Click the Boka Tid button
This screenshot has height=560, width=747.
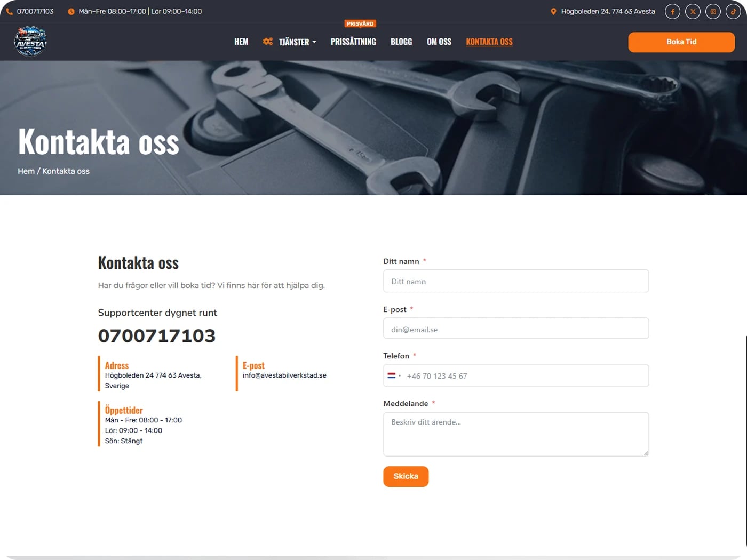pyautogui.click(x=681, y=42)
